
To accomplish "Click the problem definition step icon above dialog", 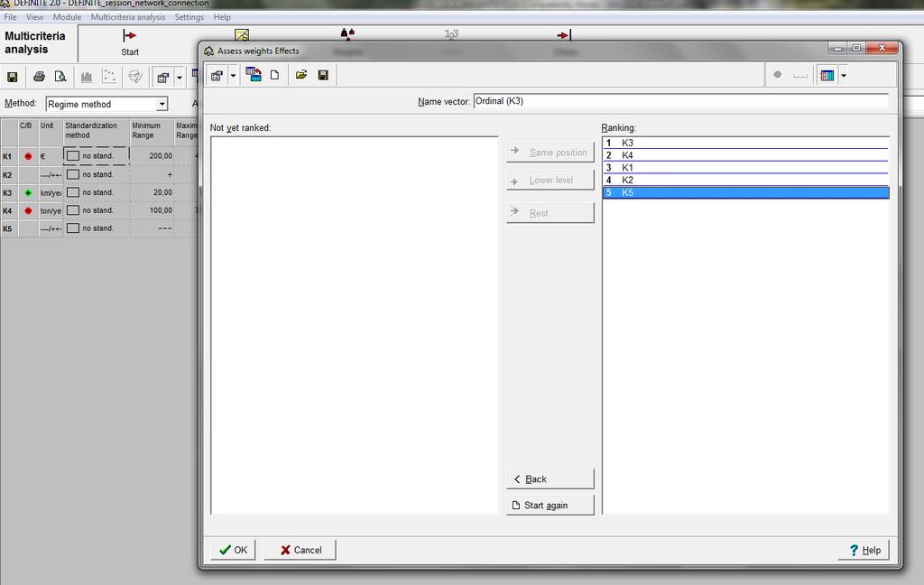I will click(242, 35).
